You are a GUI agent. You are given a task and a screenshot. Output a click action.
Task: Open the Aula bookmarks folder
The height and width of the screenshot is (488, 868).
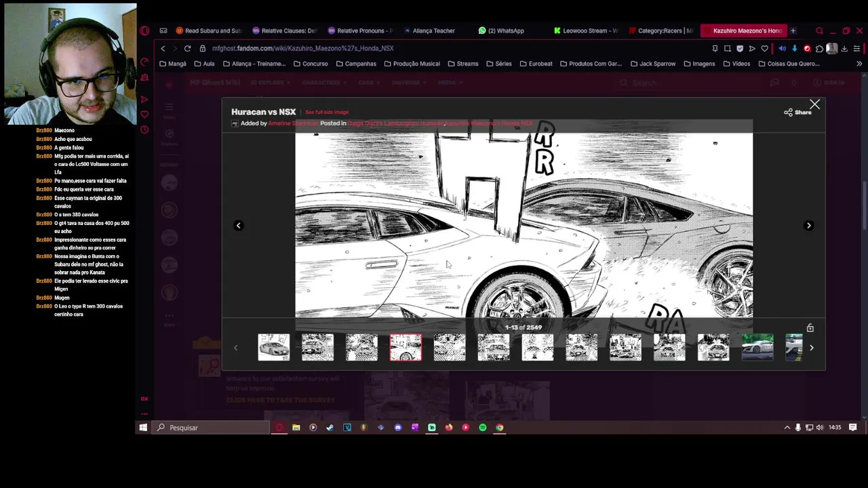[x=204, y=64]
